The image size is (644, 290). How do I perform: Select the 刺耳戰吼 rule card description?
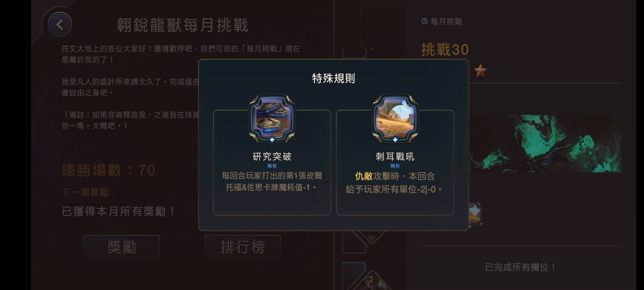394,183
